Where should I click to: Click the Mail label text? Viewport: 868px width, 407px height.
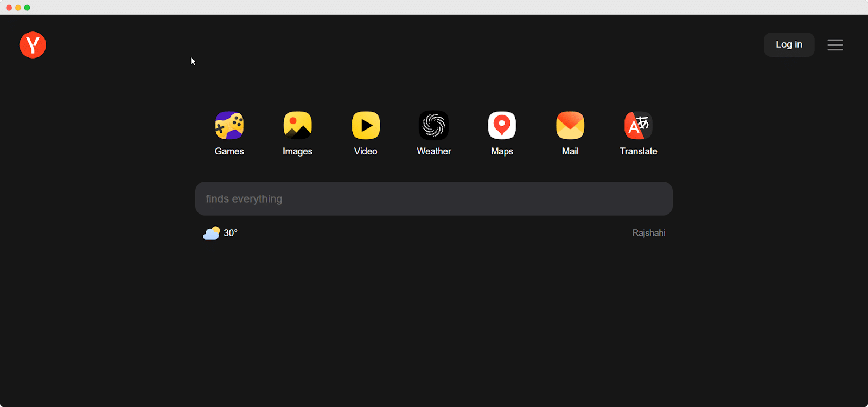(570, 151)
